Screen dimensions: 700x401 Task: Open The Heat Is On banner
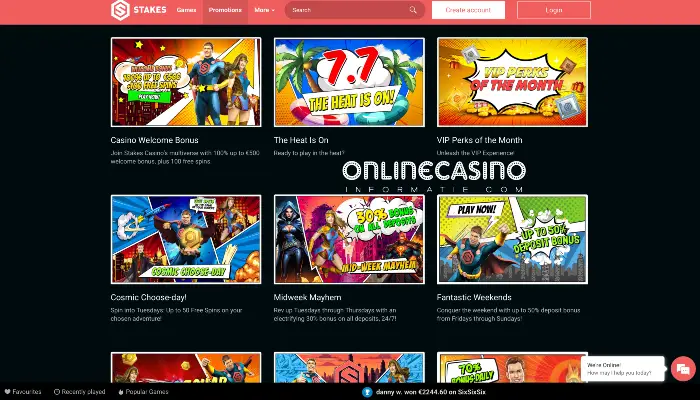pyautogui.click(x=349, y=82)
